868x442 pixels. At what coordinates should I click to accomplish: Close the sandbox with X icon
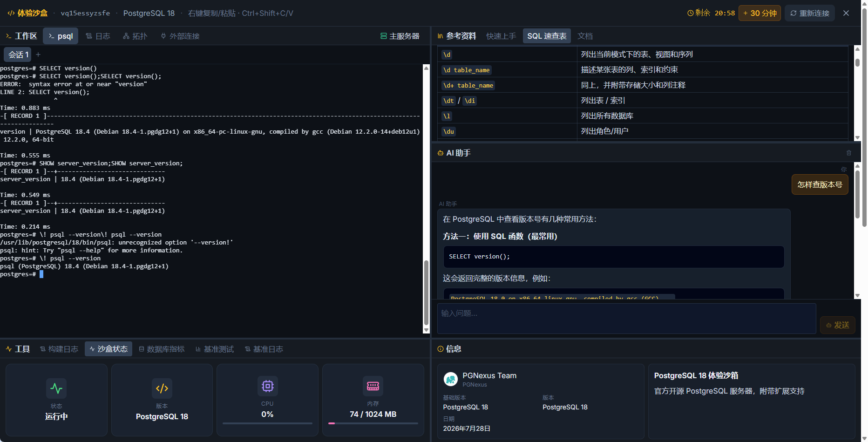pyautogui.click(x=846, y=13)
